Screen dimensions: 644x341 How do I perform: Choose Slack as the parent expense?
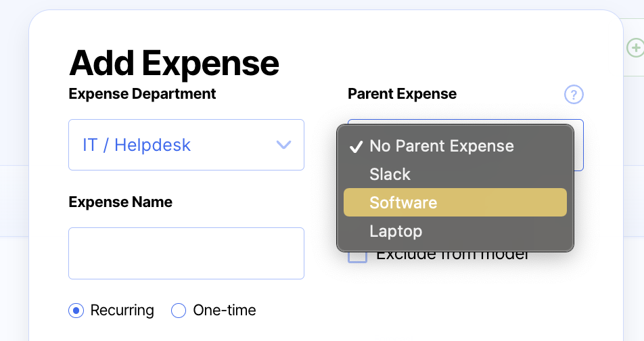click(390, 175)
